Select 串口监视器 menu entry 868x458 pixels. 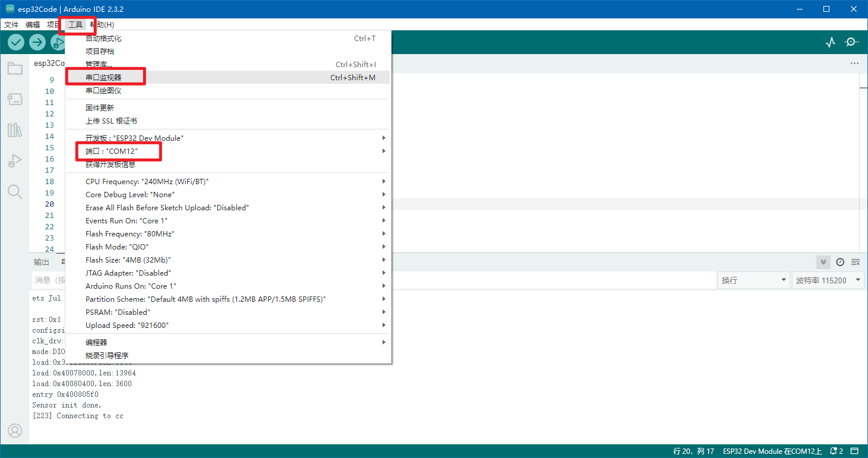(x=228, y=77)
